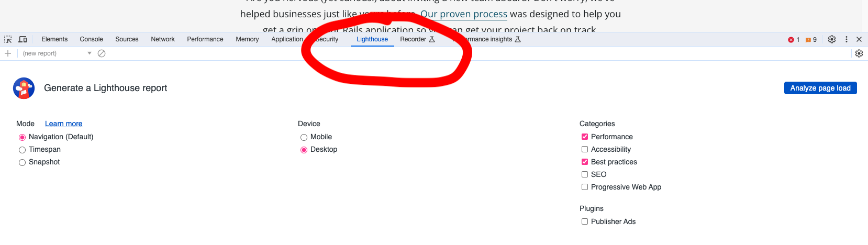Add a new Lighthouse report with plus icon
Screen dimensions: 868x245
(x=8, y=53)
